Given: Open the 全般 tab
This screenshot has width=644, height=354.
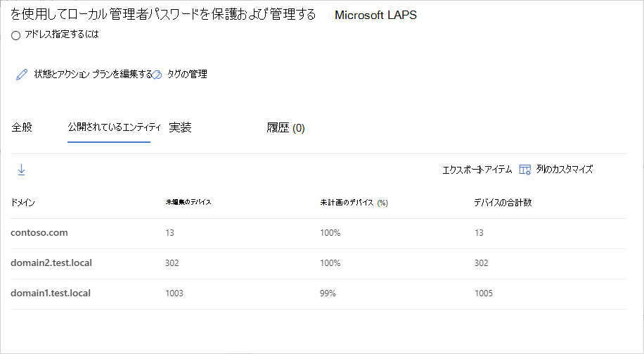Looking at the screenshot, I should pyautogui.click(x=22, y=127).
